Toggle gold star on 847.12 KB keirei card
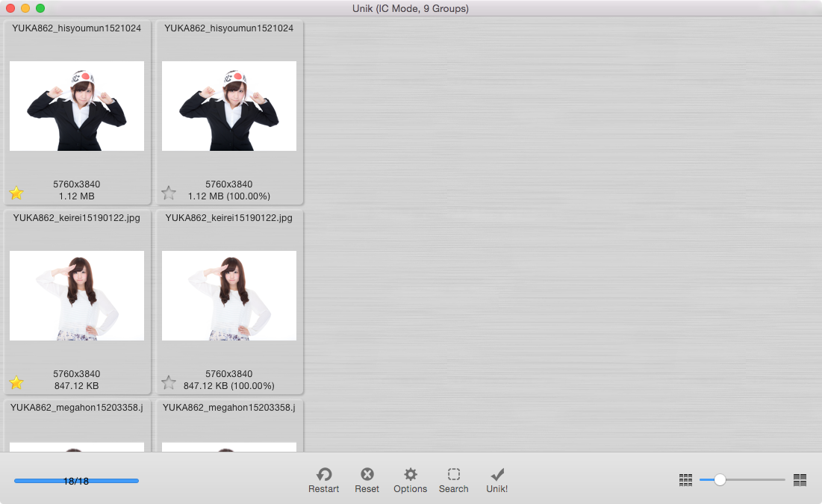The height and width of the screenshot is (504, 822). click(x=16, y=382)
